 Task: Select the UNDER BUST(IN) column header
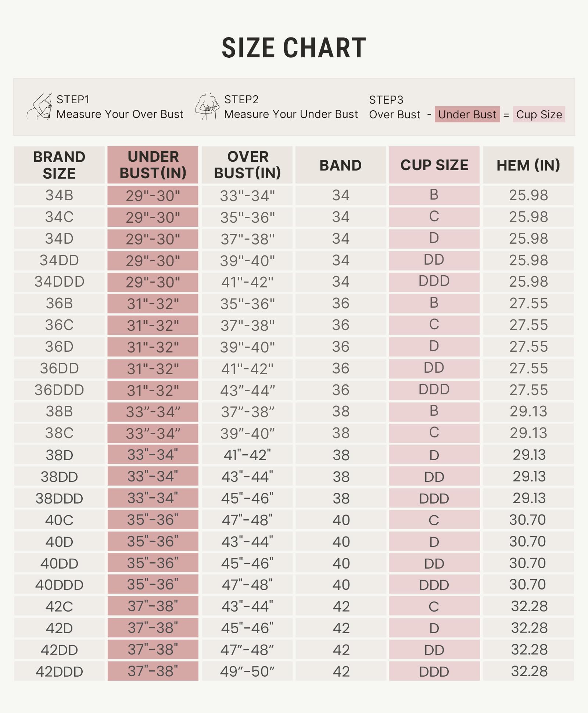[x=153, y=165]
